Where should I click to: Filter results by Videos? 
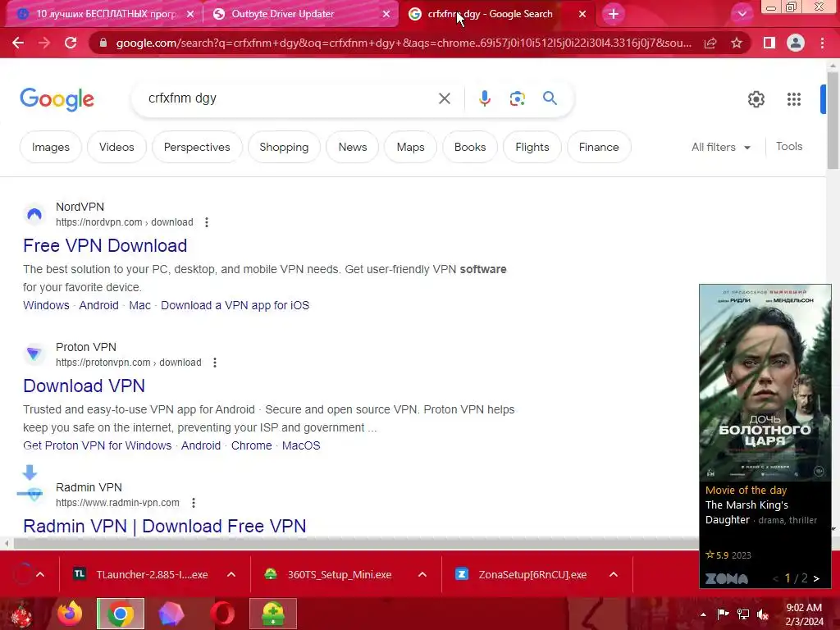[x=116, y=147]
